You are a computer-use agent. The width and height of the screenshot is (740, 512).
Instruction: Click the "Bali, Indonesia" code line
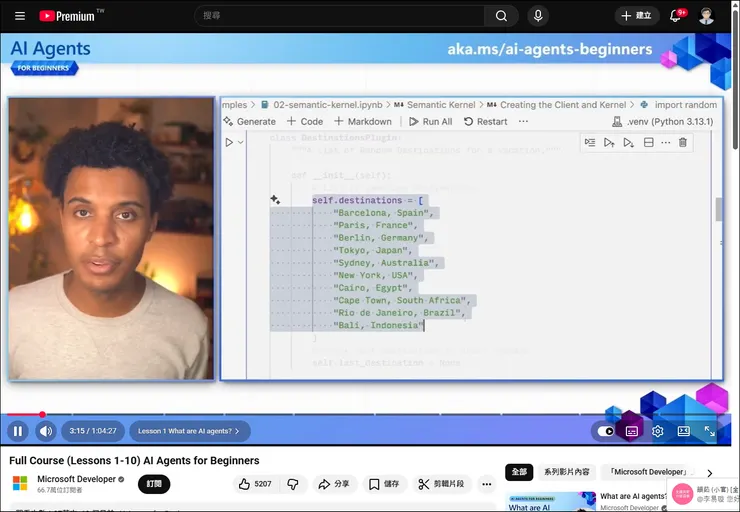click(x=378, y=325)
